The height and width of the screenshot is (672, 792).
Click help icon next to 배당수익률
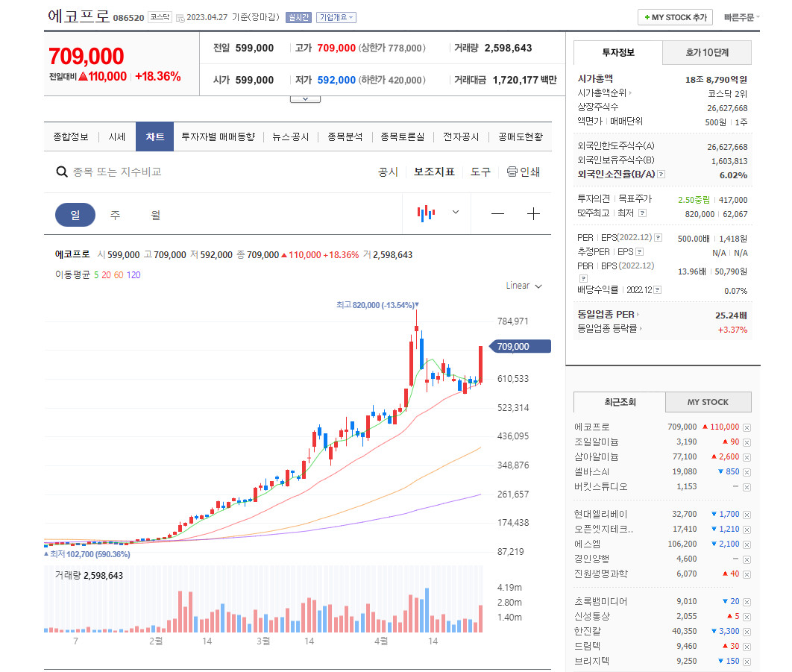click(658, 290)
